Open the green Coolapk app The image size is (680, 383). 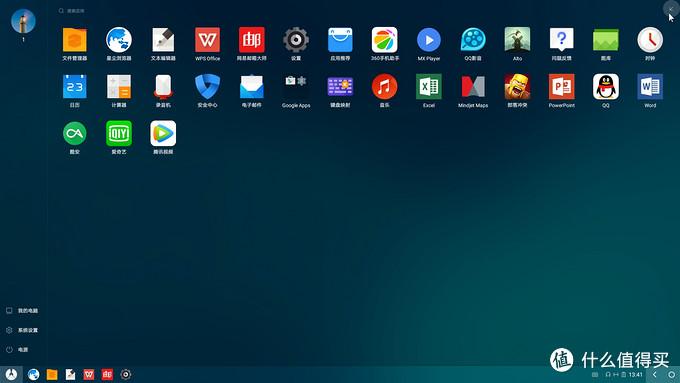[75, 133]
